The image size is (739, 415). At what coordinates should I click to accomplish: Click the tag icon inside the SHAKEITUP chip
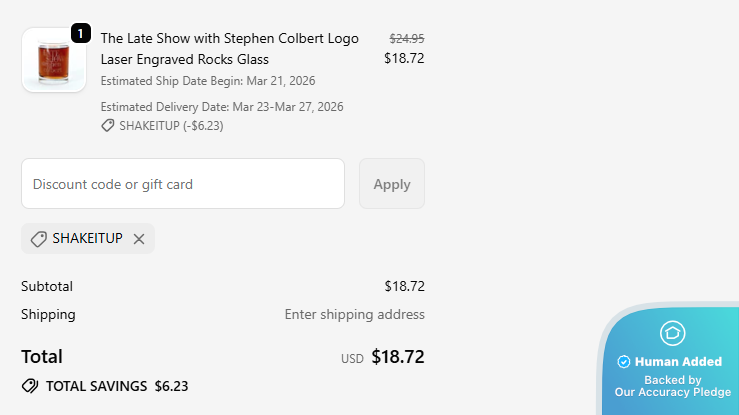39,239
